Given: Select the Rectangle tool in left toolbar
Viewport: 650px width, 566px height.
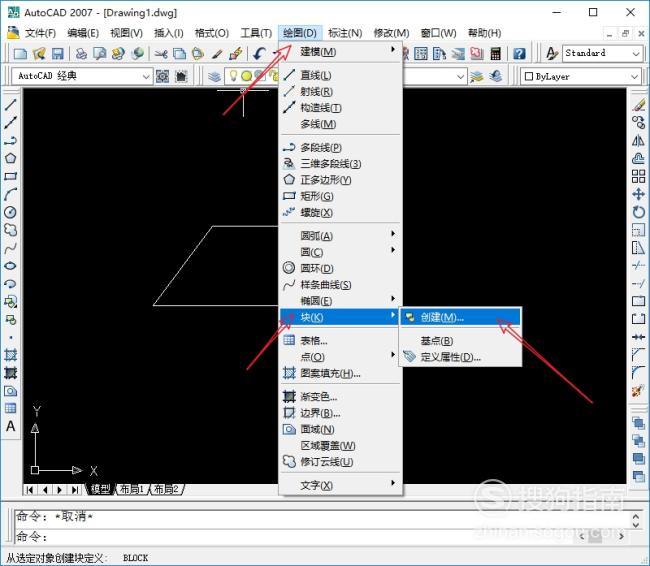Looking at the screenshot, I should pyautogui.click(x=10, y=176).
